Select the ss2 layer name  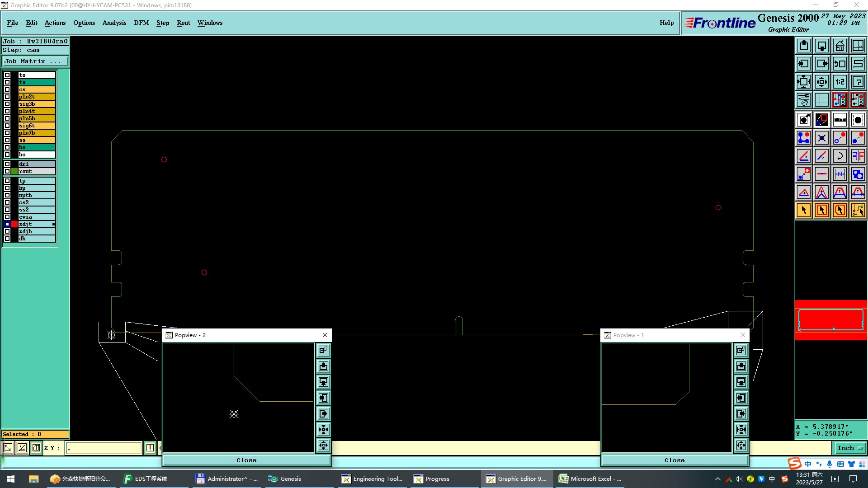[37, 210]
